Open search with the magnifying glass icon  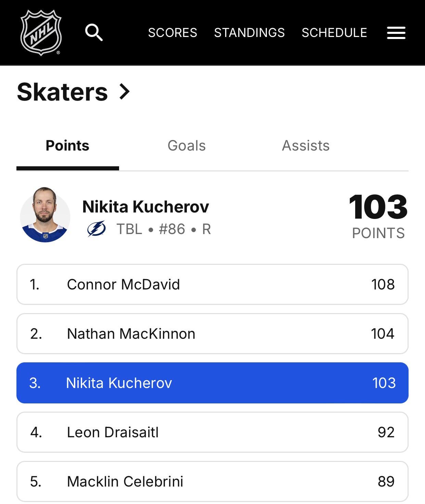point(94,33)
